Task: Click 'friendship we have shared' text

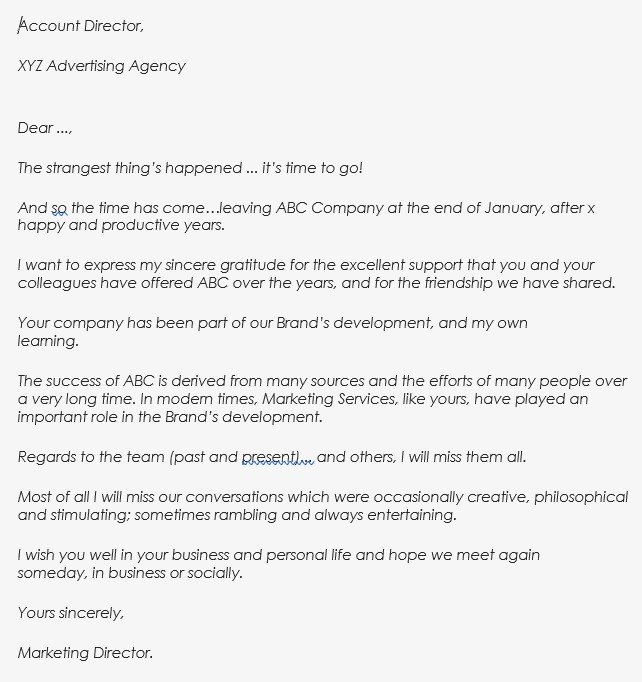Action: coord(522,283)
